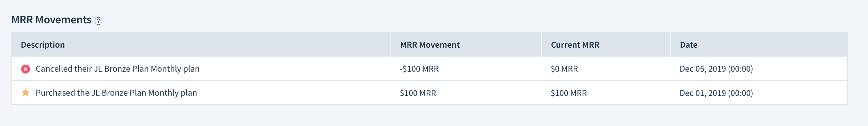Click the -$100 MRR movement value

pos(419,69)
